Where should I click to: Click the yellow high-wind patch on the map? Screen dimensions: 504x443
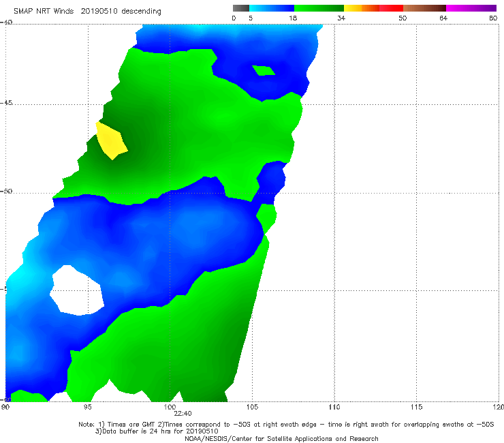[111, 141]
